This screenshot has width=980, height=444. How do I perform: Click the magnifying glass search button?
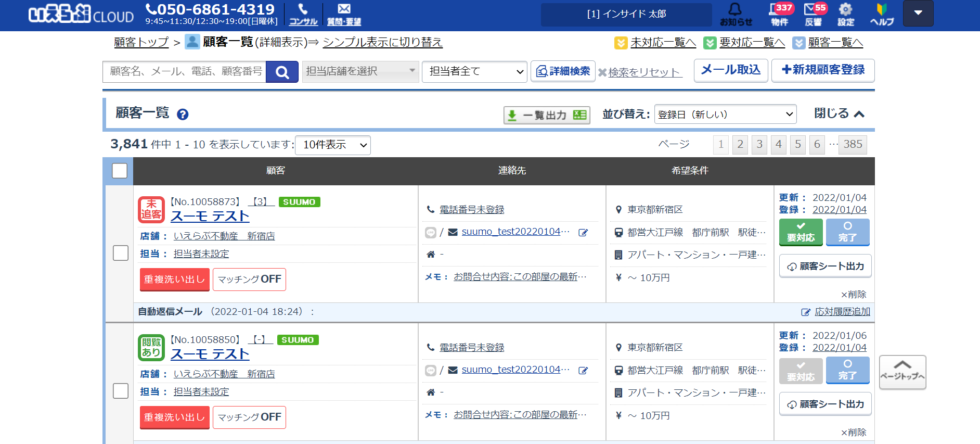pos(282,72)
